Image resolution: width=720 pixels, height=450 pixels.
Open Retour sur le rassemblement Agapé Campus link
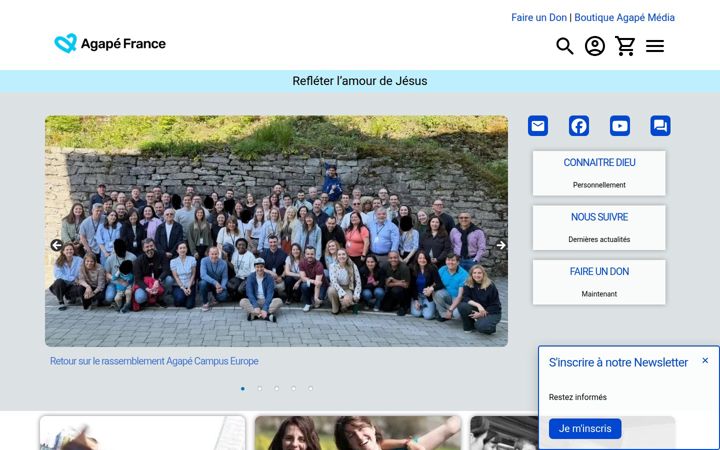point(154,361)
